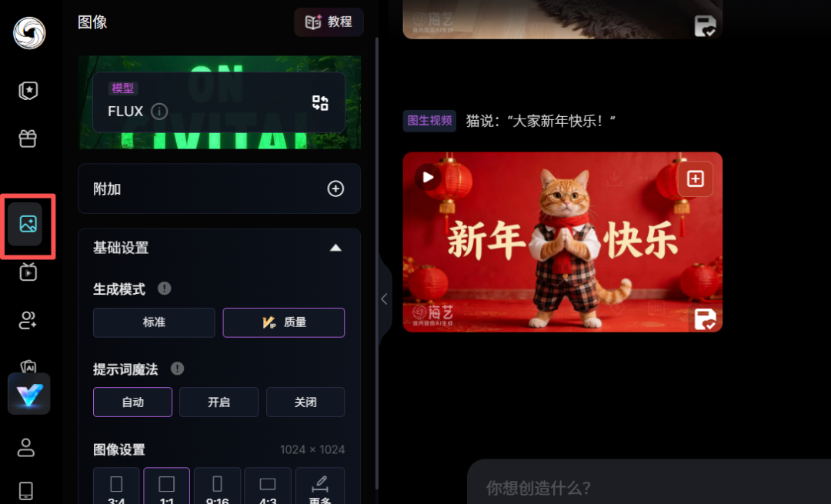Image resolution: width=831 pixels, height=504 pixels.
Task: Open the AI character creation sidebar icon
Action: click(28, 320)
